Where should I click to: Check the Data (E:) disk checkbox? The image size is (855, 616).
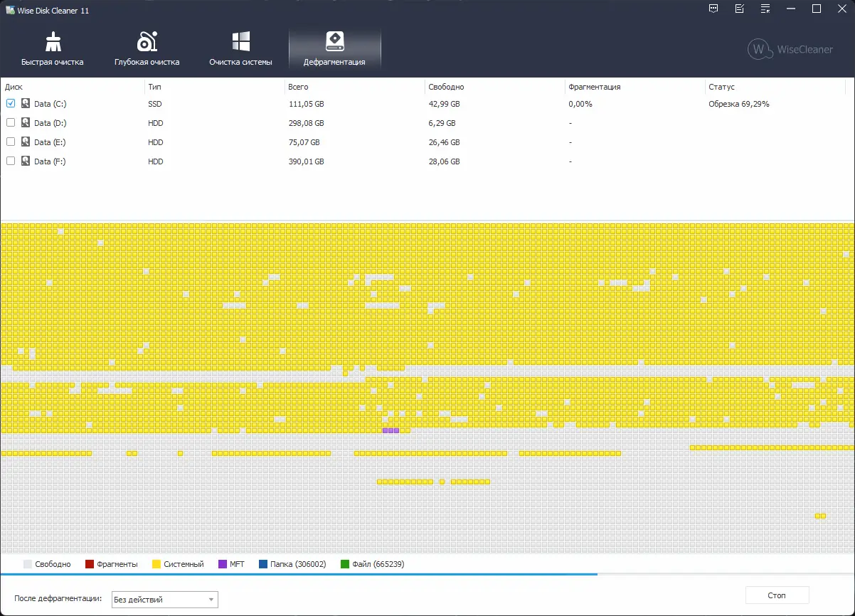coord(11,142)
